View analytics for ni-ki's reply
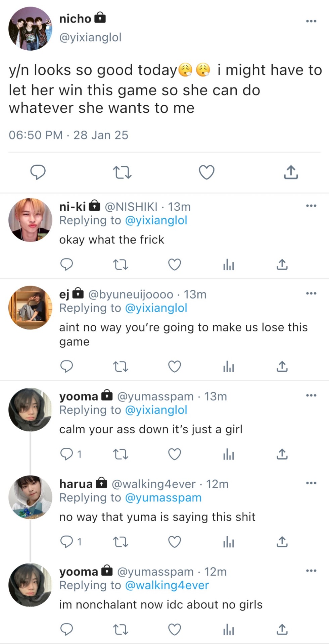The height and width of the screenshot is (644, 329). click(x=228, y=265)
